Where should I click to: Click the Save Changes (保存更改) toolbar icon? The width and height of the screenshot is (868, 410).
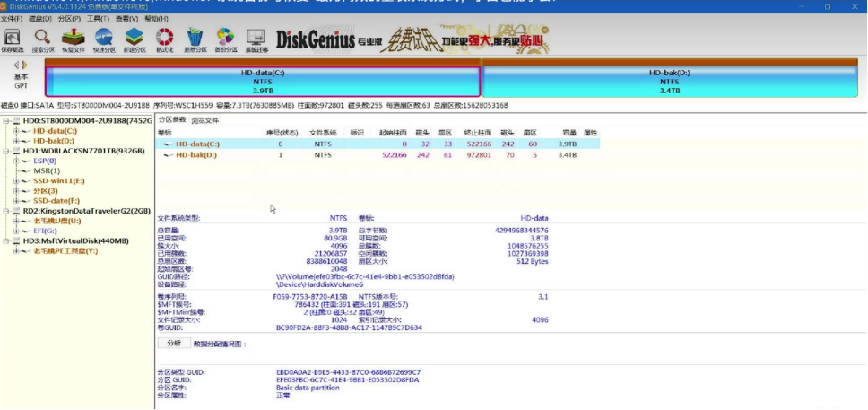[x=13, y=37]
